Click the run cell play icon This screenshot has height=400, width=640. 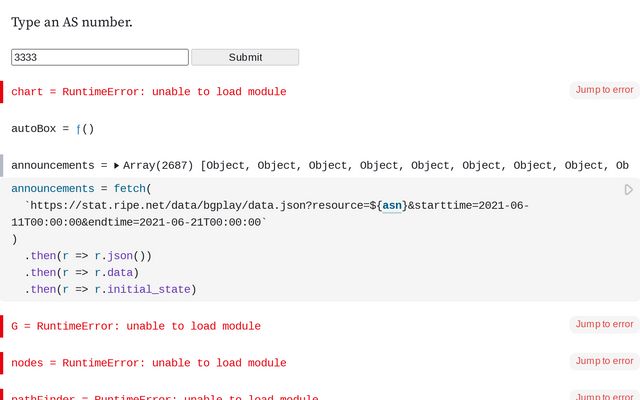pyautogui.click(x=628, y=189)
